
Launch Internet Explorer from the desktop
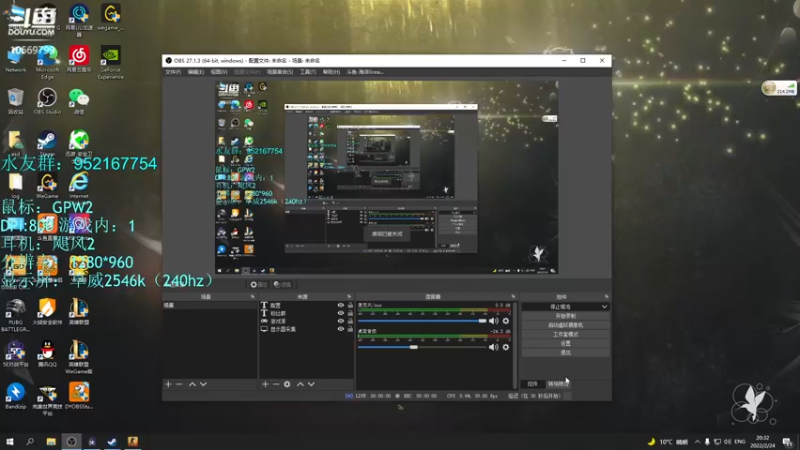(79, 185)
